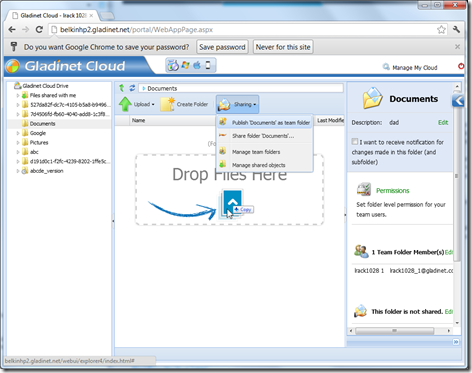Select Manage team folders menu entry

pos(265,152)
